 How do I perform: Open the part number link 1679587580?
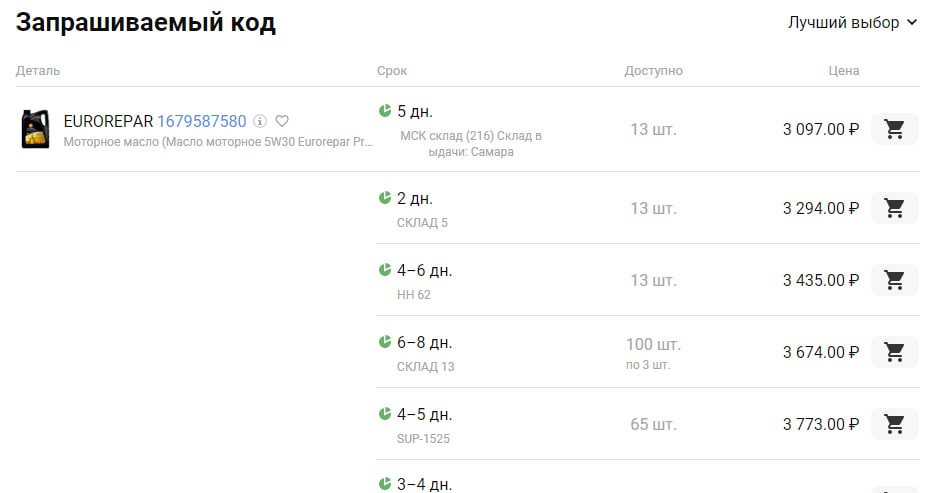click(x=201, y=121)
